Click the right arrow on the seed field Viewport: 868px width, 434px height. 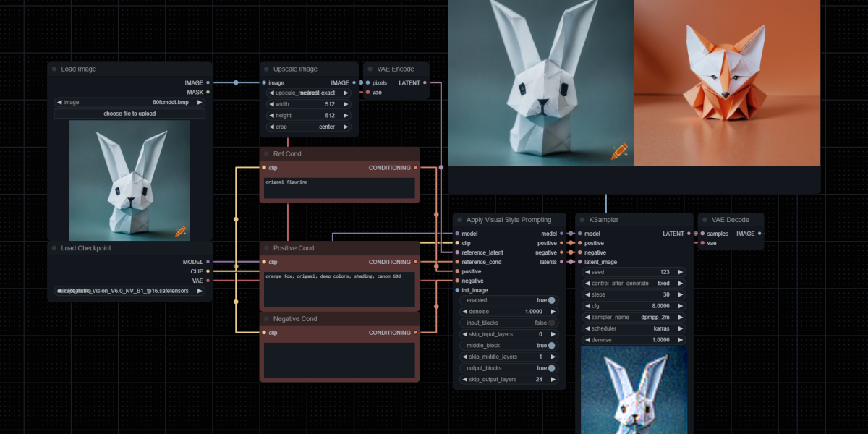680,272
